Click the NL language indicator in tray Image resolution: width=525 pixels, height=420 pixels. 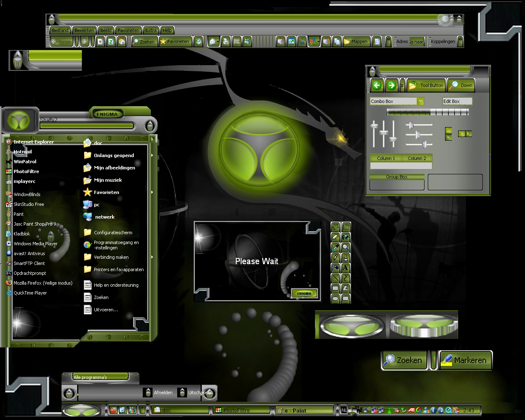tap(344, 410)
